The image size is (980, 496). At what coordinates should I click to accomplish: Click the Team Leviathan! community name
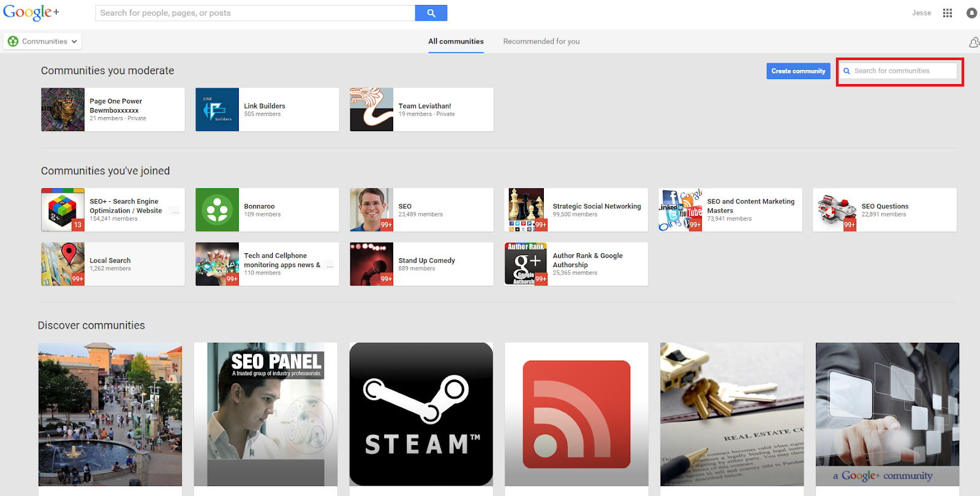point(424,106)
